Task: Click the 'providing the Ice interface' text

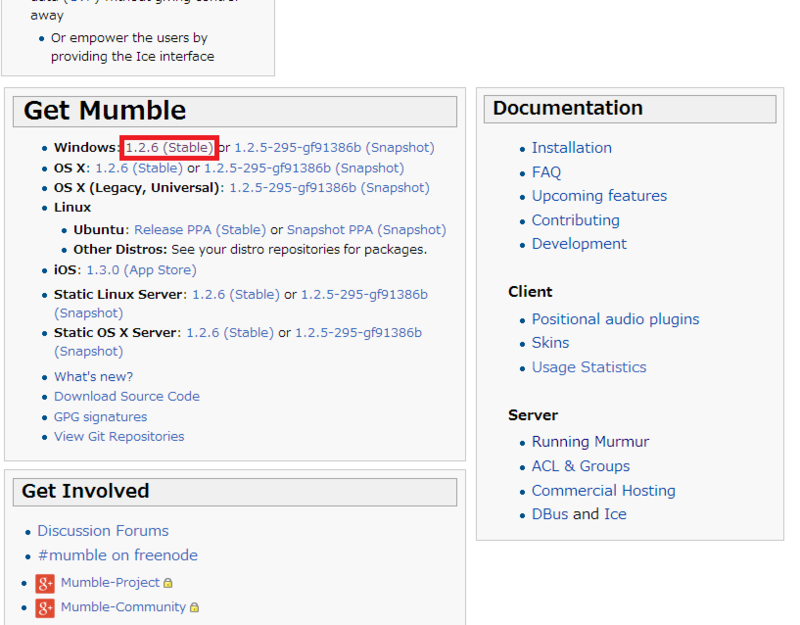Action: pos(133,56)
